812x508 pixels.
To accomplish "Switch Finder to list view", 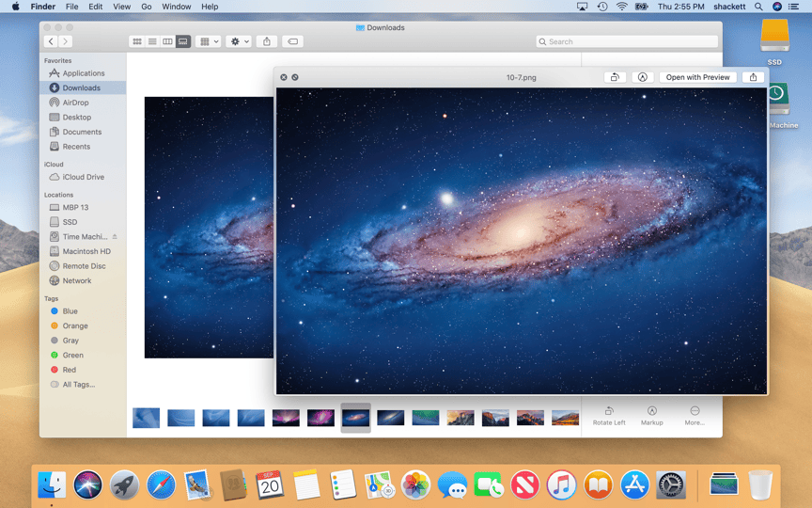I will pos(152,41).
